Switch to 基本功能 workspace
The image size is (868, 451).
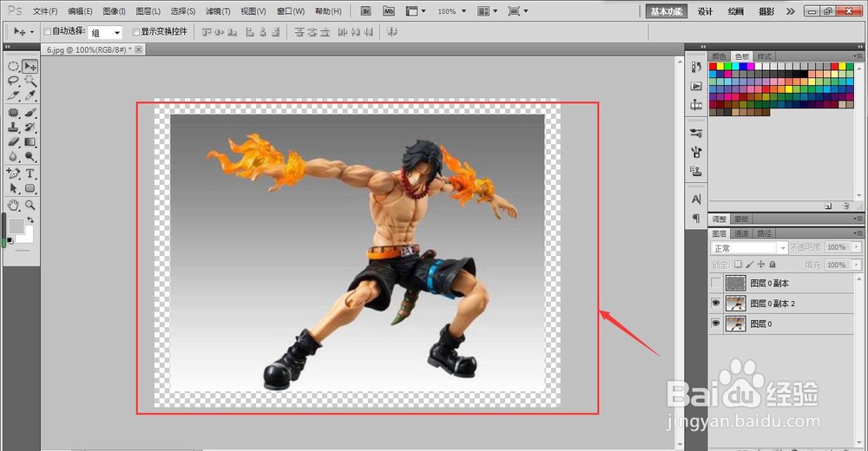click(667, 11)
